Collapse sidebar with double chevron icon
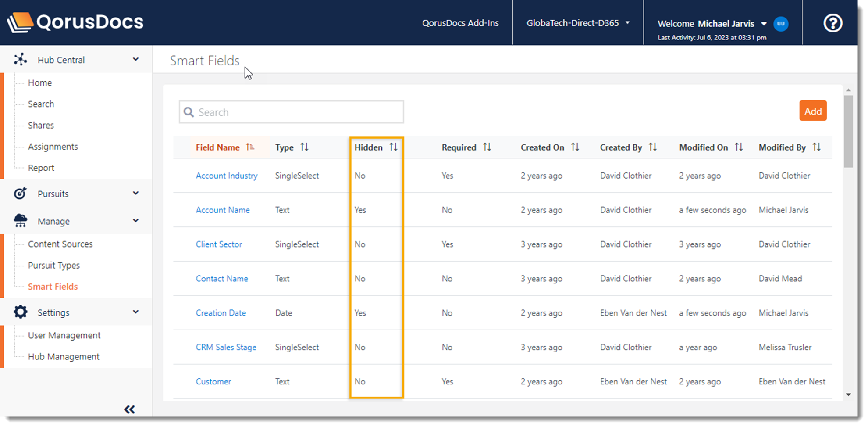This screenshot has height=427, width=868. tap(129, 409)
